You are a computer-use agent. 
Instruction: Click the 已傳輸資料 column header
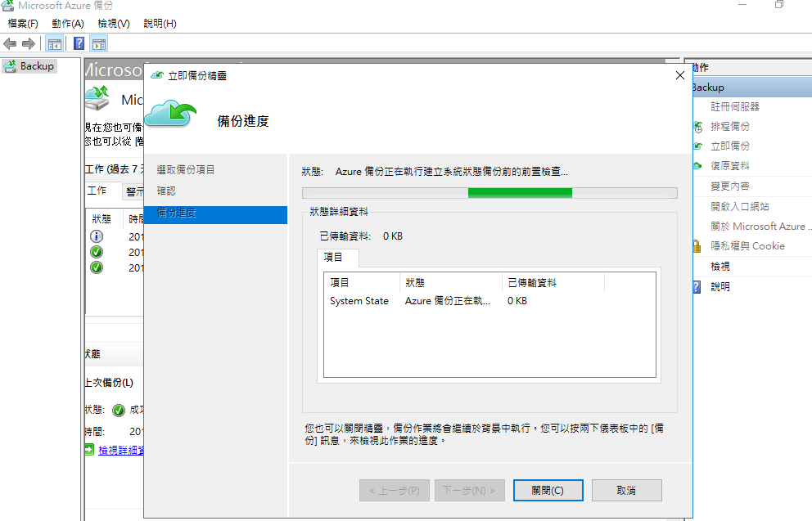(x=553, y=283)
